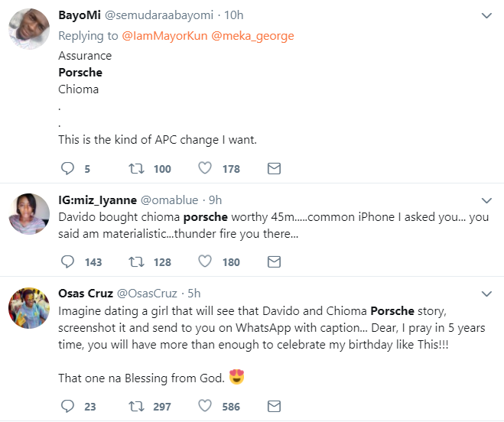The image size is (504, 422).
Task: Share Osas Cruz's tweet via envelope icon
Action: click(273, 406)
